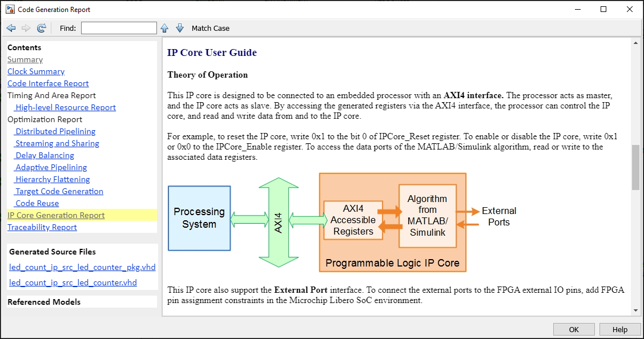
Task: Open the Delay Balancing section
Action: tap(44, 155)
